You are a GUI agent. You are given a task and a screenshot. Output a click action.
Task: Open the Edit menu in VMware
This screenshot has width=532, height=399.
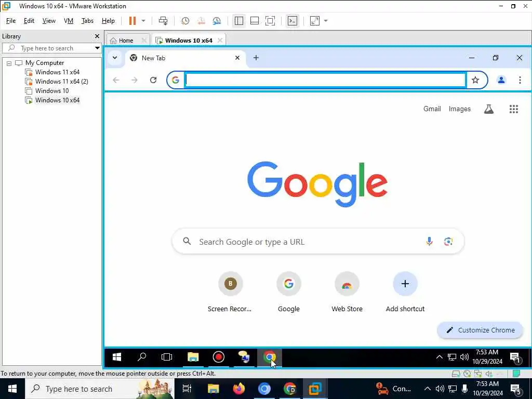[29, 21]
